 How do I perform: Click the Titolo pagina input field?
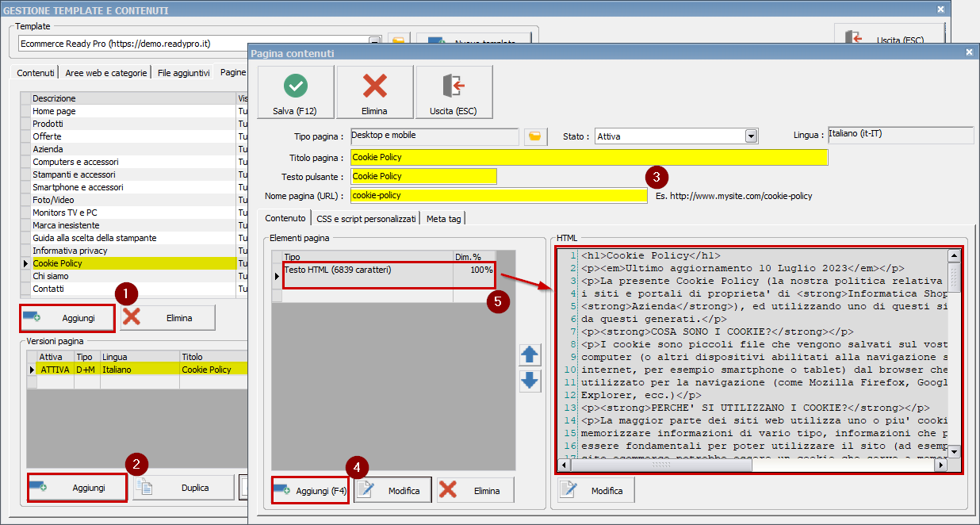click(589, 157)
